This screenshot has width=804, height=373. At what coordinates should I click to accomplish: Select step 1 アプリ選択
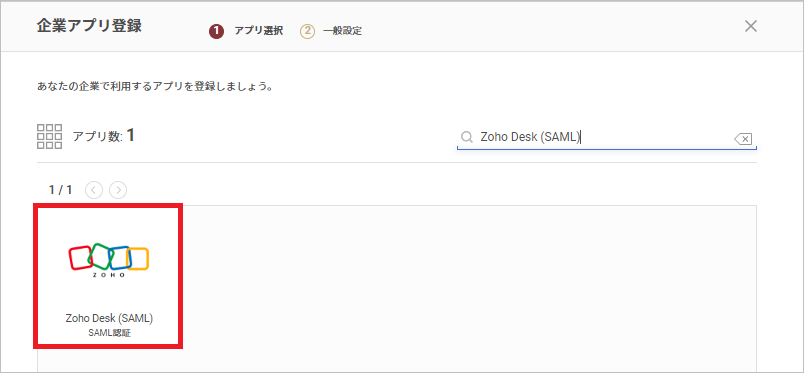(x=246, y=31)
